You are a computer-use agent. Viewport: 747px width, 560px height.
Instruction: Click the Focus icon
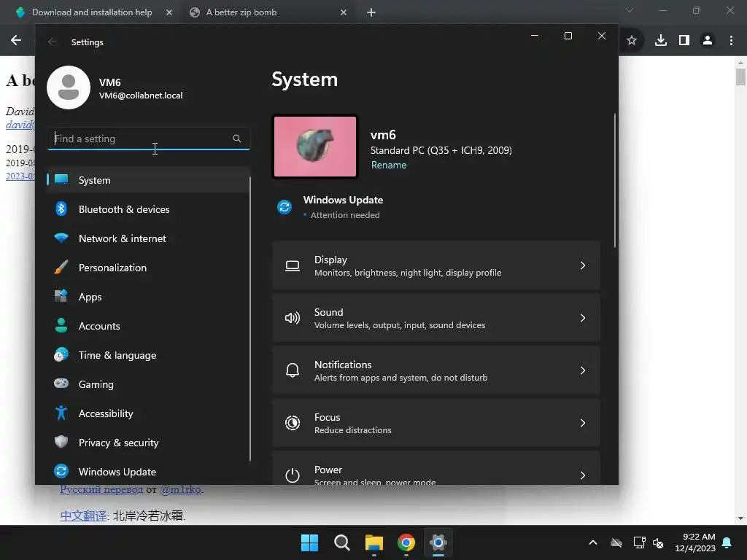[x=293, y=423]
